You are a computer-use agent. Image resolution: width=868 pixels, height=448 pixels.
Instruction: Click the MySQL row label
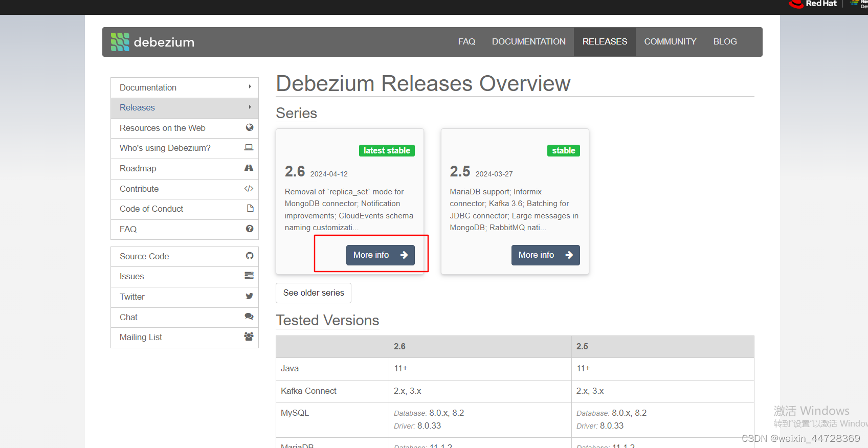pos(295,413)
